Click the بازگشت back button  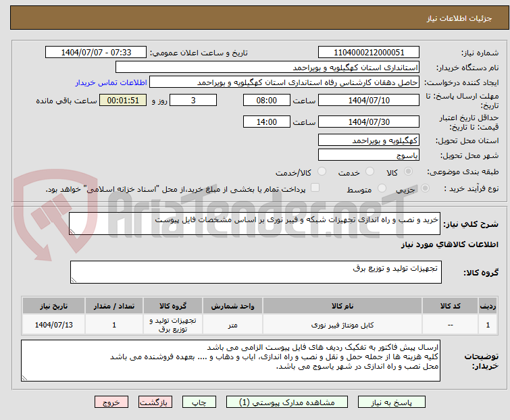coord(155,402)
